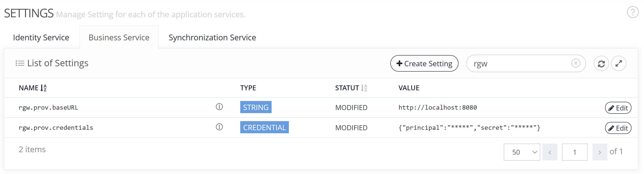This screenshot has height=174, width=644.
Task: Open the help question mark icon
Action: [632, 12]
